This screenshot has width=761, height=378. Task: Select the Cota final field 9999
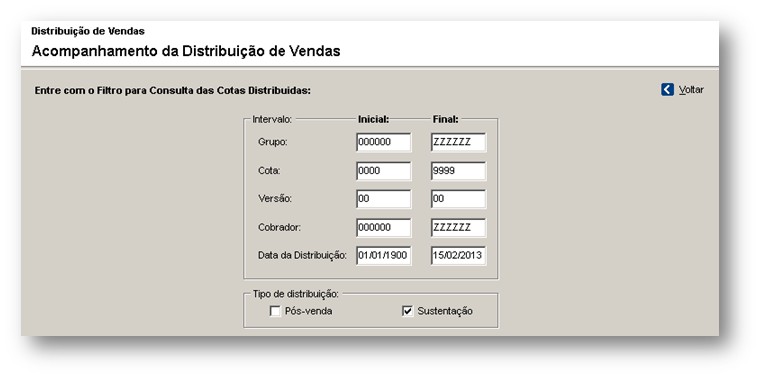[458, 171]
